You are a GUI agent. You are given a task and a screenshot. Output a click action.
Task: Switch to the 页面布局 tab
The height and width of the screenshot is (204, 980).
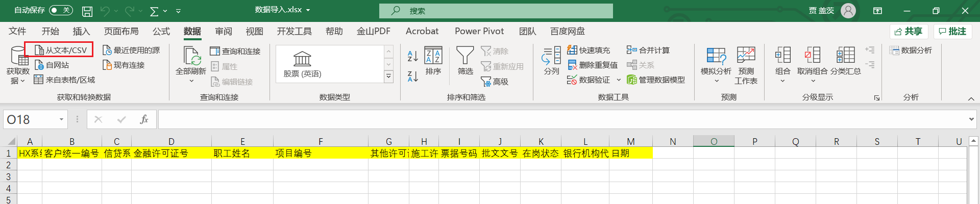click(121, 31)
